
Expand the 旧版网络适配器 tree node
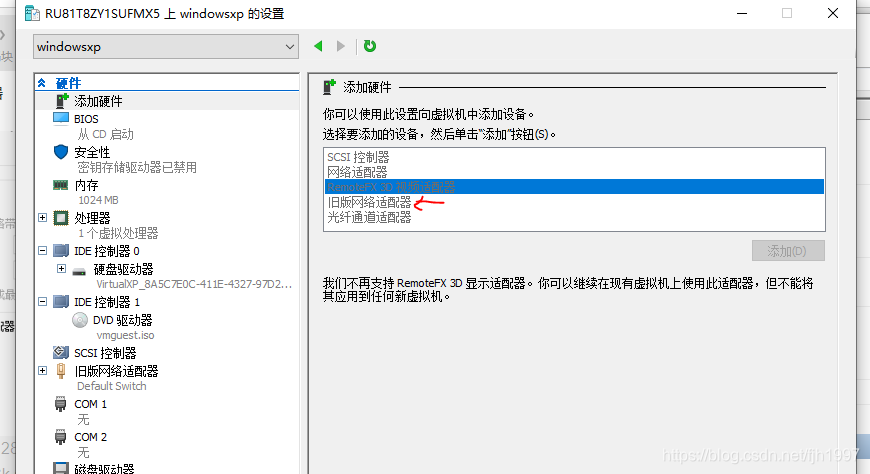(42, 371)
